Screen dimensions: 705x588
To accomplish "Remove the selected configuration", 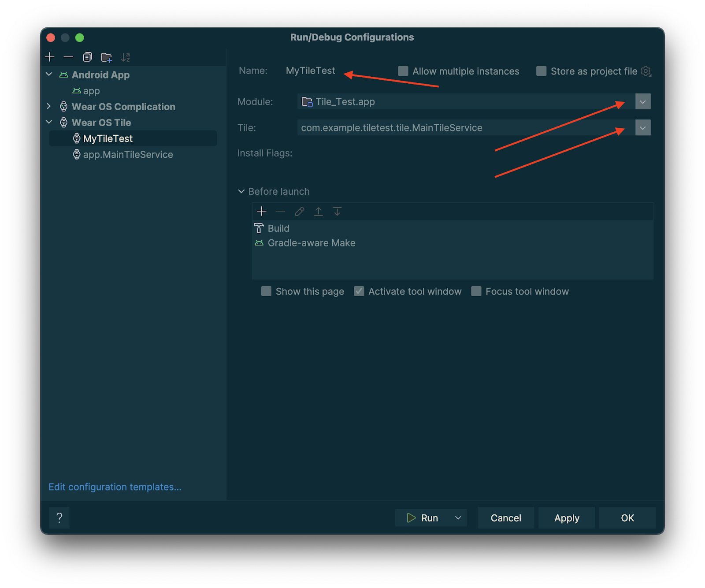I will click(68, 57).
